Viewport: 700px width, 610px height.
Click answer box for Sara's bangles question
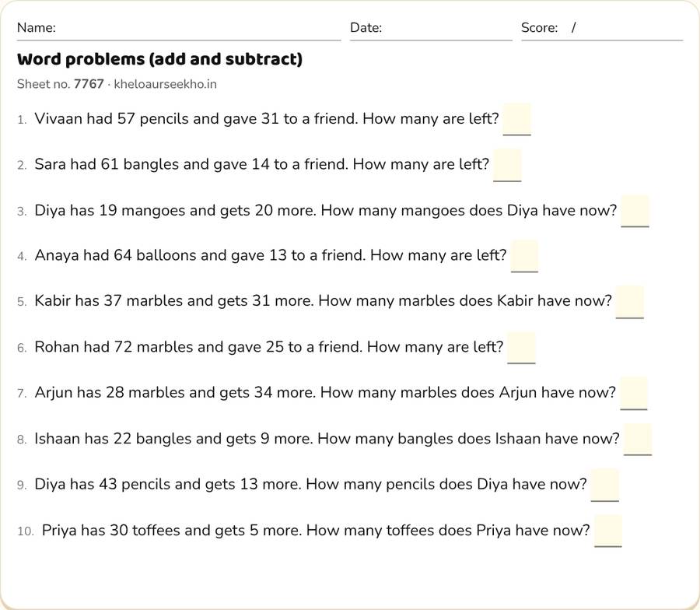[x=507, y=165]
